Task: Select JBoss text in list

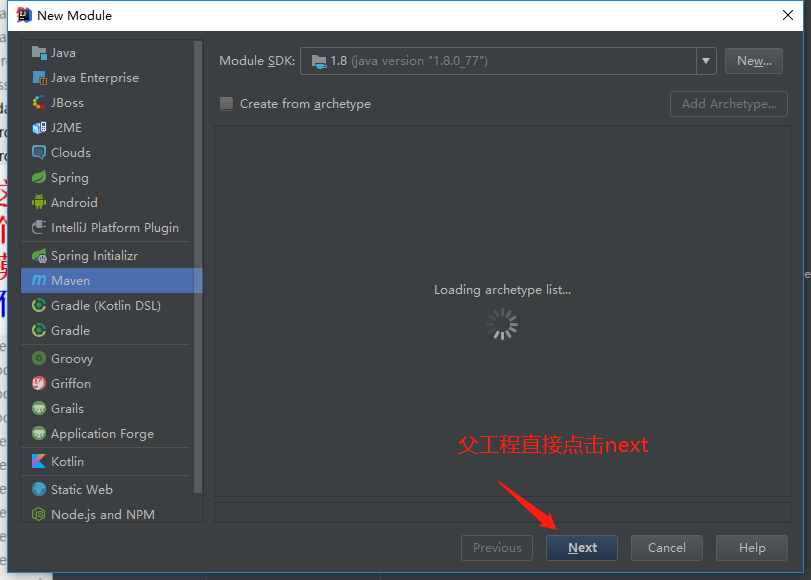Action: click(67, 102)
